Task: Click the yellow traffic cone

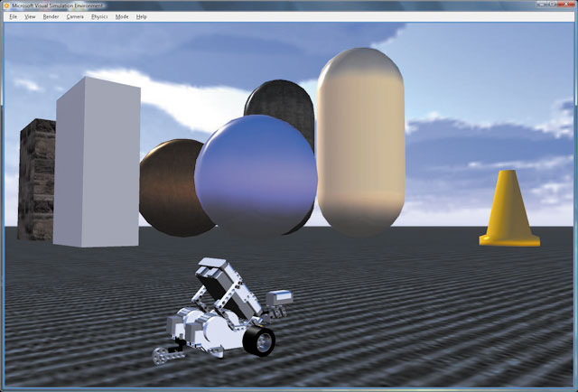Action: pos(510,210)
